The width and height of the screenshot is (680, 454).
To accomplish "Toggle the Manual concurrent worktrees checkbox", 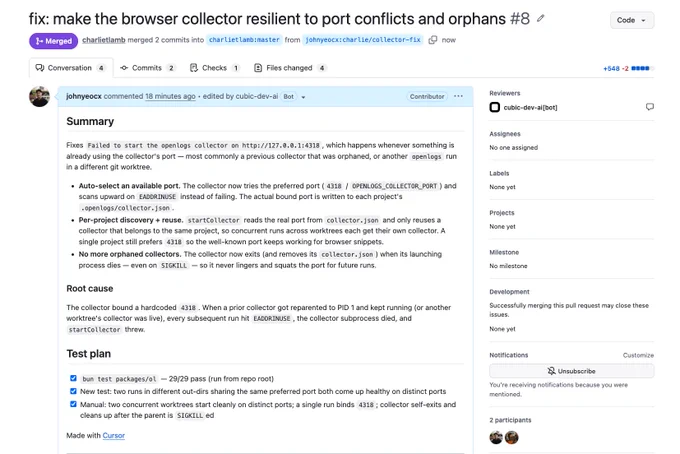I will coord(73,404).
